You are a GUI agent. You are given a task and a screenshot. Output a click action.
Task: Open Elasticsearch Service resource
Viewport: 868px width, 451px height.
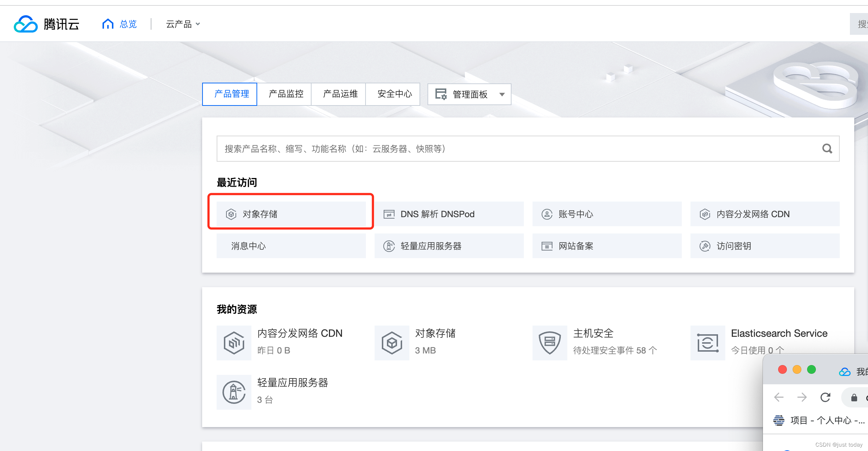(779, 333)
